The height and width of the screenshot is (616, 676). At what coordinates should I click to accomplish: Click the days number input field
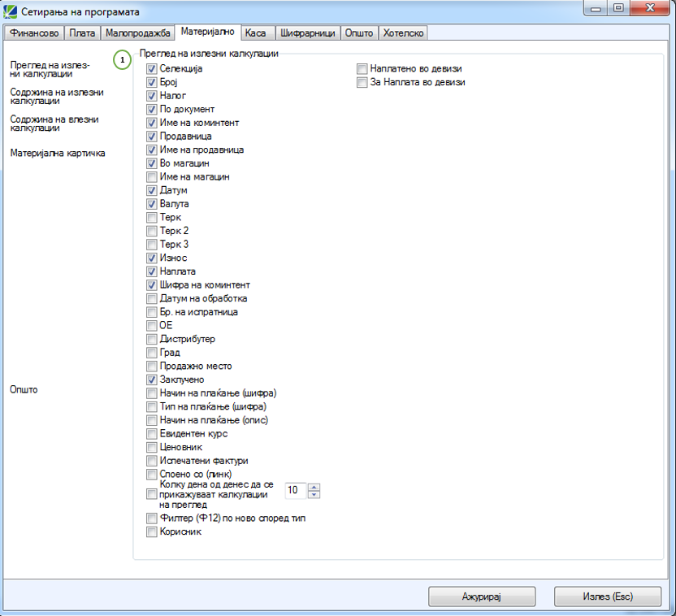coord(296,491)
